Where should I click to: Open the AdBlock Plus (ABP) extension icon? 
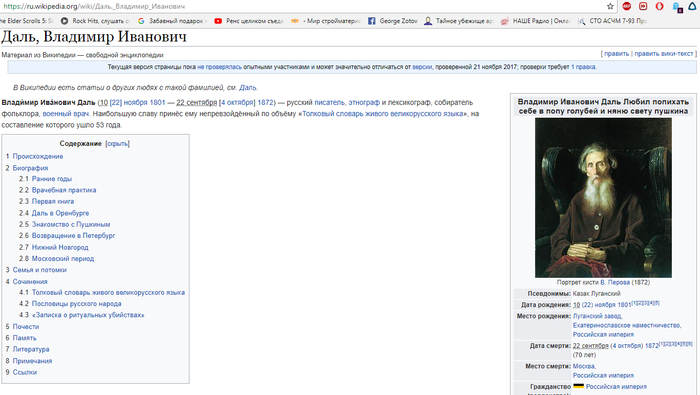click(627, 6)
